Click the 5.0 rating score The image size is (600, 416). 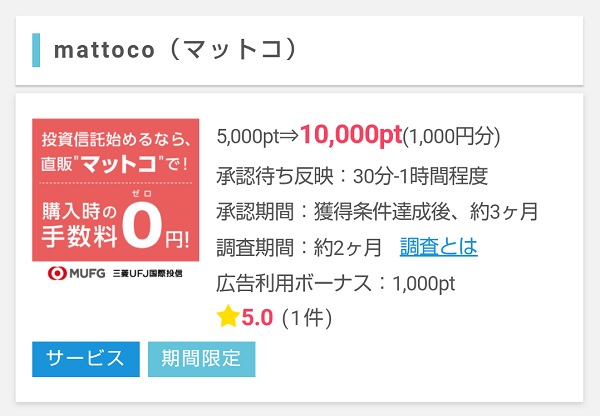coord(257,318)
